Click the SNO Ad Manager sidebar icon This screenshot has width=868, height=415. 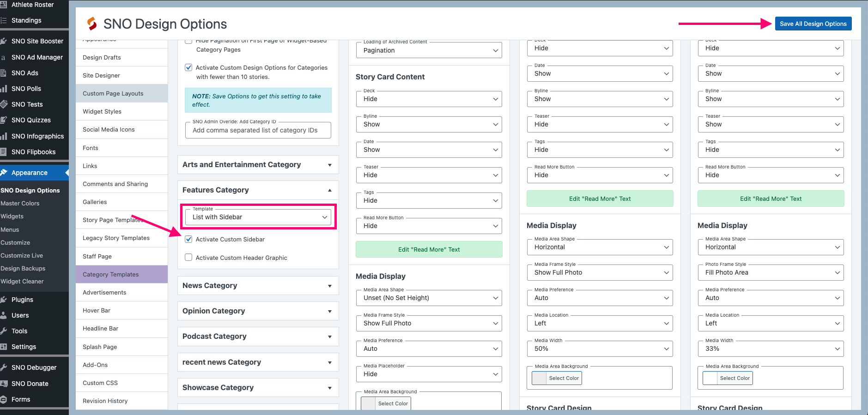coord(4,57)
